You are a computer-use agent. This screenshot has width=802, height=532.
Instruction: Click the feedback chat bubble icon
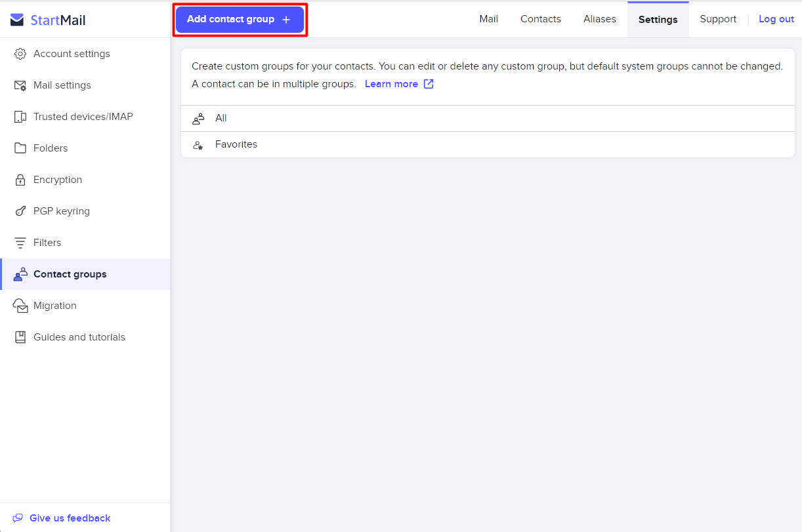(x=18, y=518)
